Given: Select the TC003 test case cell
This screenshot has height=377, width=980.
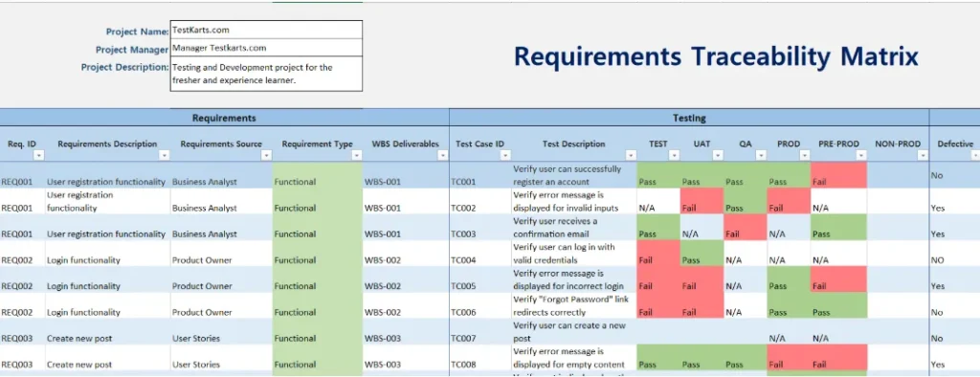Looking at the screenshot, I should point(480,228).
